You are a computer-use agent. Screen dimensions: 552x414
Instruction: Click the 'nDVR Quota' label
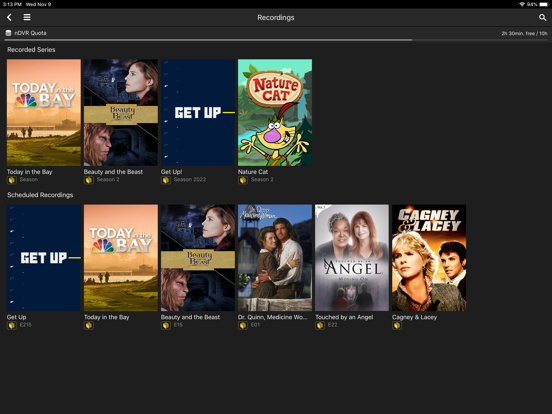[30, 33]
